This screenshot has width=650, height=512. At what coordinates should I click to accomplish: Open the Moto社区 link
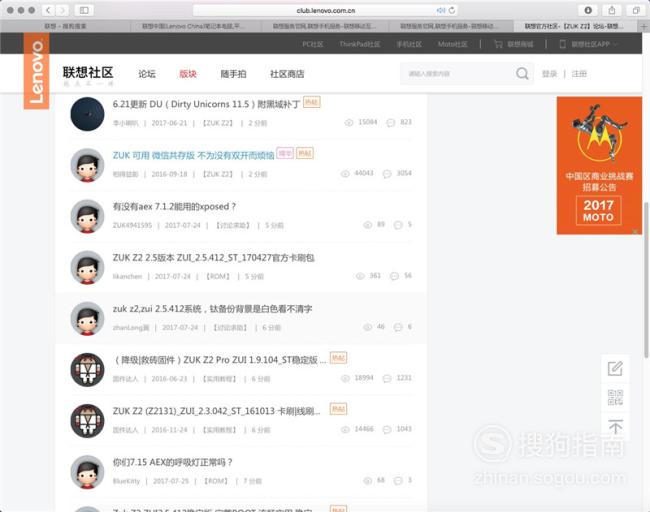point(453,44)
